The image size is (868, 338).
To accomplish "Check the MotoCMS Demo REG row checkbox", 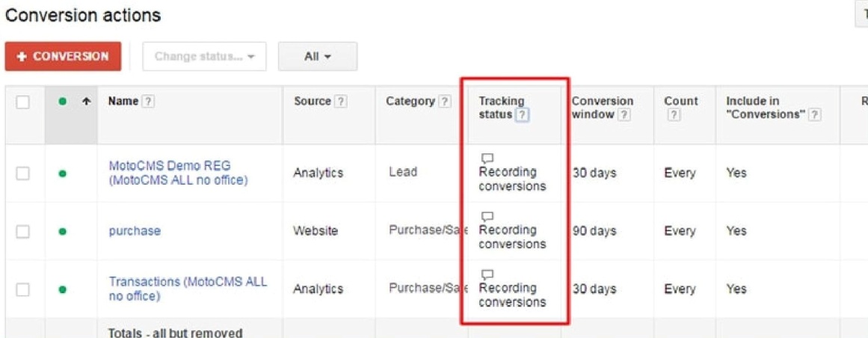I will click(23, 173).
